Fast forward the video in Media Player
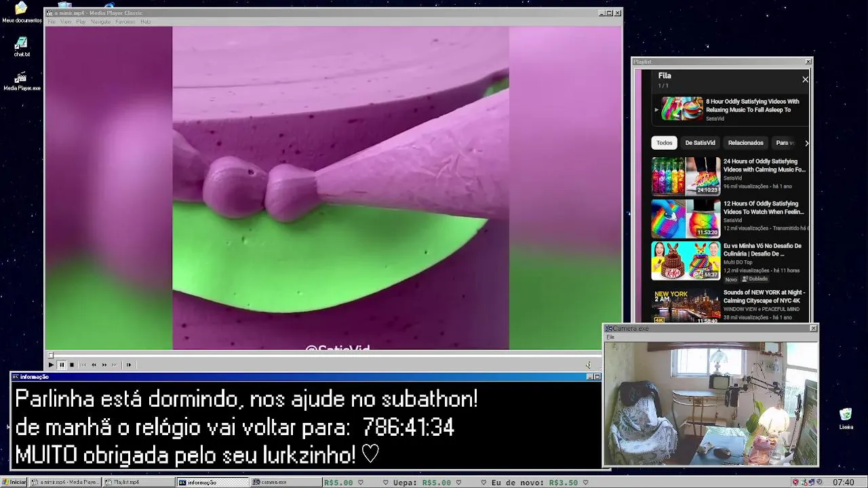The height and width of the screenshot is (488, 868). [104, 365]
